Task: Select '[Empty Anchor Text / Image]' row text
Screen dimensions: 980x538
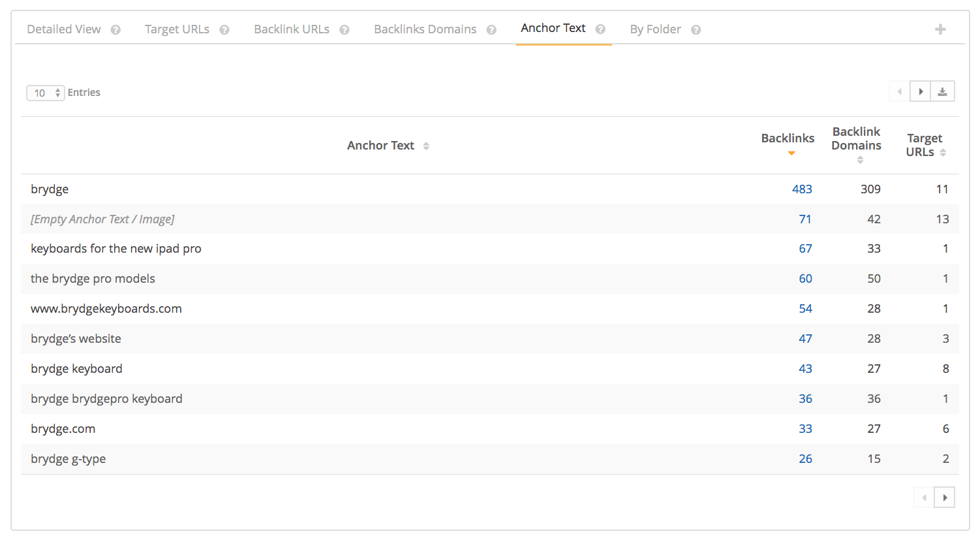Action: (102, 219)
